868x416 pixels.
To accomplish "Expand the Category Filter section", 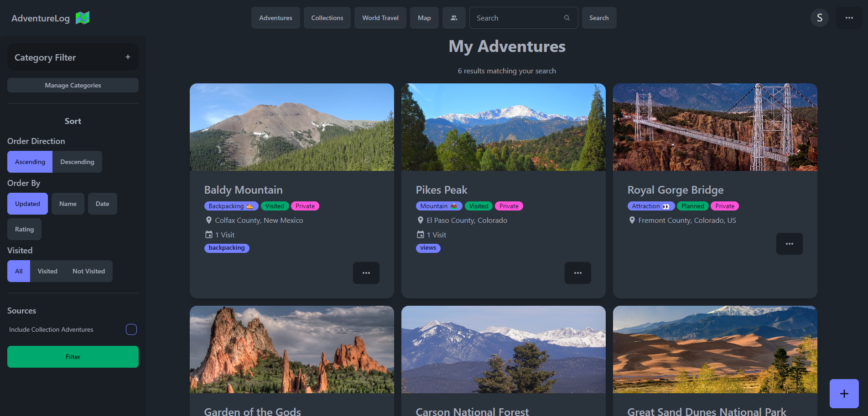I will pyautogui.click(x=127, y=57).
